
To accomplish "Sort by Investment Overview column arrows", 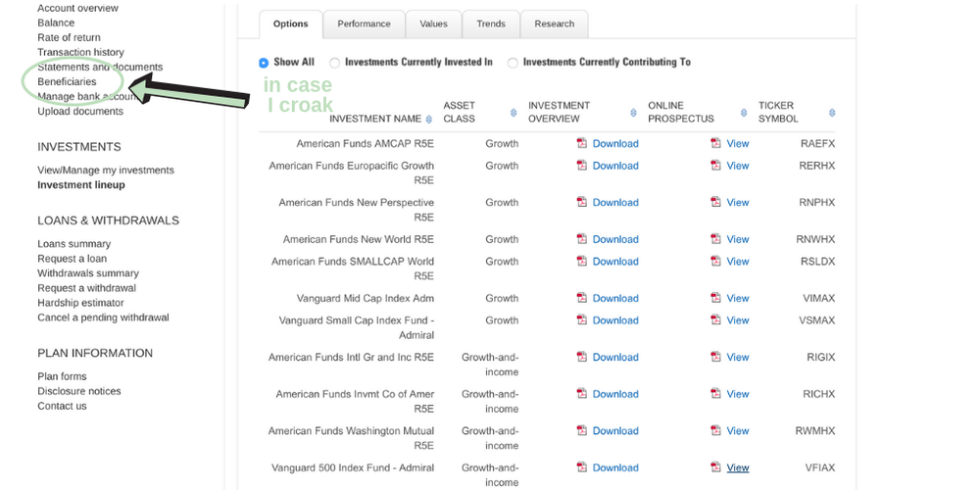I will (633, 113).
